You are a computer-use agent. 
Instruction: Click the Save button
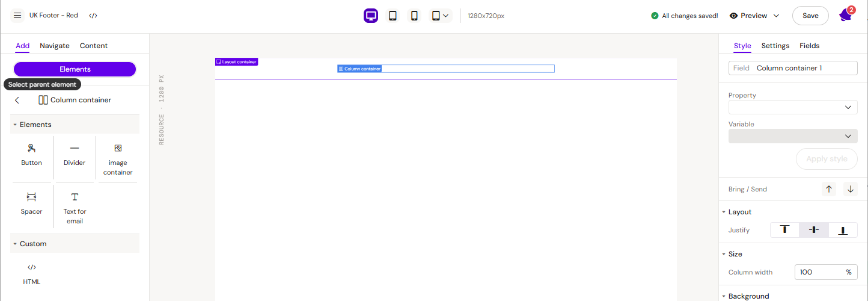810,16
